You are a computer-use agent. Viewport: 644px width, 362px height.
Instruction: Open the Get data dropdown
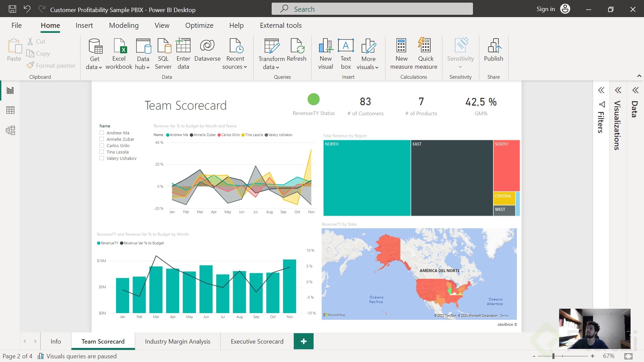pos(94,67)
